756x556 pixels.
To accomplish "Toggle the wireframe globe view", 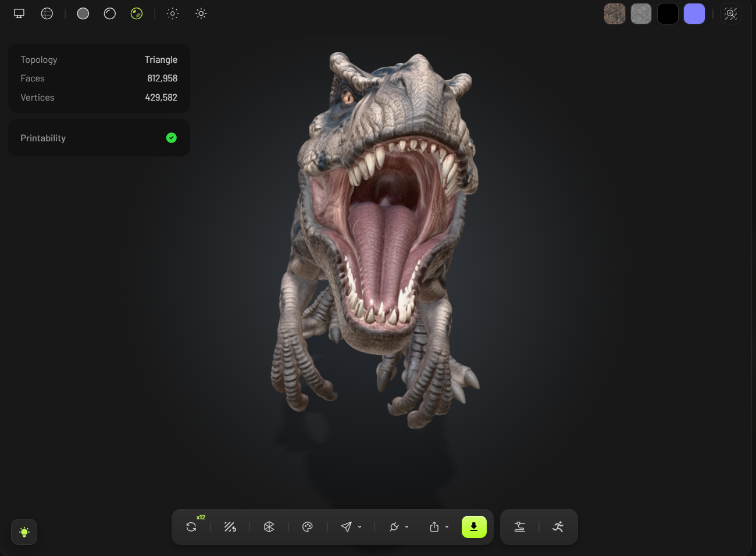I will 47,13.
